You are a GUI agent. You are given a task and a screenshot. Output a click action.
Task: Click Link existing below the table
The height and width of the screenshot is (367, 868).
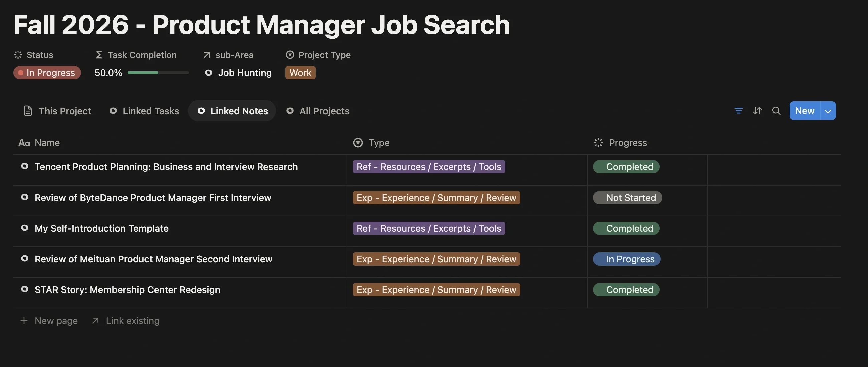[x=126, y=321]
